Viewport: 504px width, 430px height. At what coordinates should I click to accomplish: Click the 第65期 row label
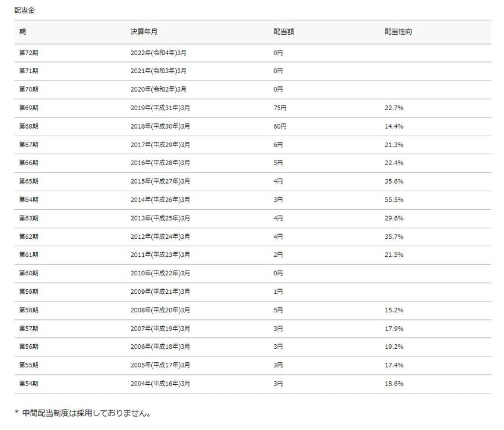coord(28,181)
